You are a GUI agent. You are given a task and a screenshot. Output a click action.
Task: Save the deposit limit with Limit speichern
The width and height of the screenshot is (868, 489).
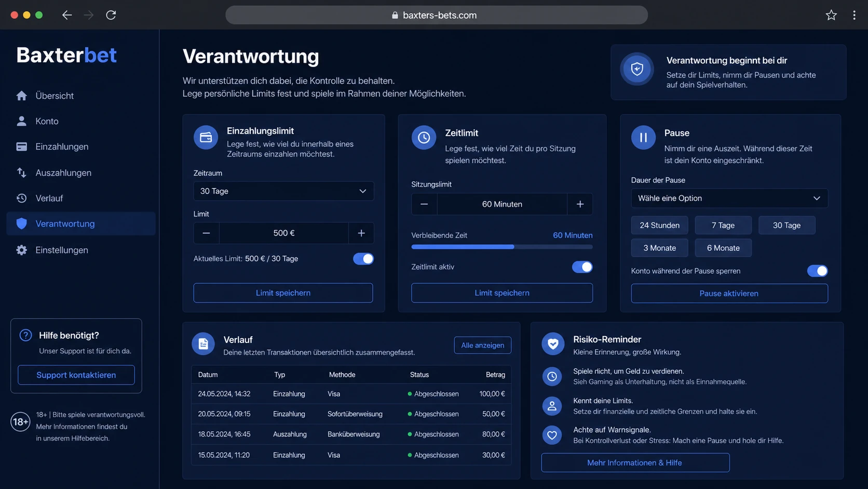click(x=283, y=293)
